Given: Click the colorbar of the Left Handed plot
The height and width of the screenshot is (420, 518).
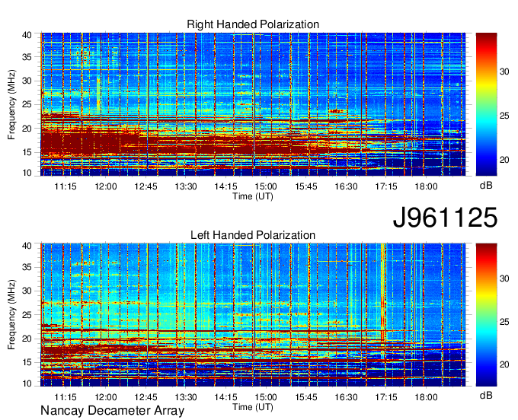Looking at the screenshot, I should (x=486, y=315).
